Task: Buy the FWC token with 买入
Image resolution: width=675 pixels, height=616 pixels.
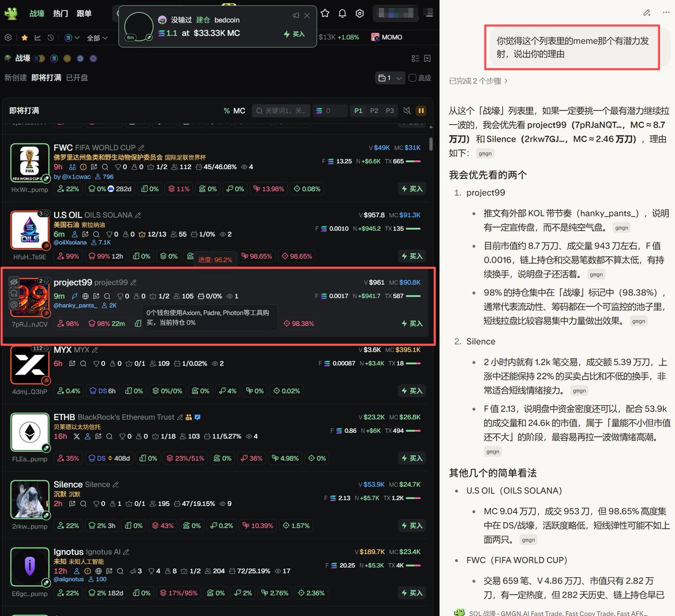Action: [x=412, y=189]
